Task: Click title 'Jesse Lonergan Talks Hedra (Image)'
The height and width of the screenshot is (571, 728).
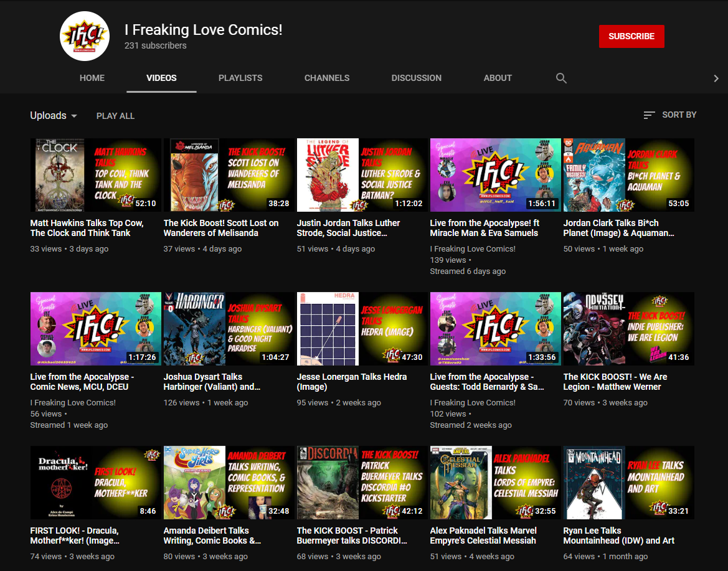Action: 352,382
